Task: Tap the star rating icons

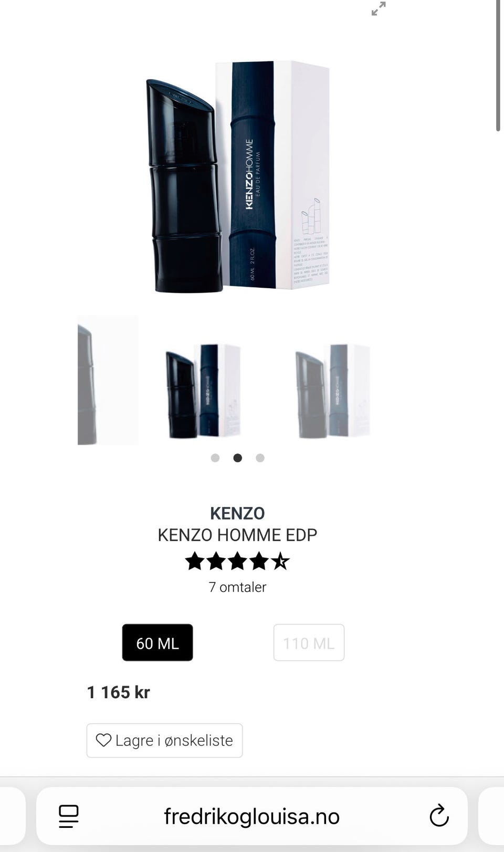Action: tap(237, 561)
